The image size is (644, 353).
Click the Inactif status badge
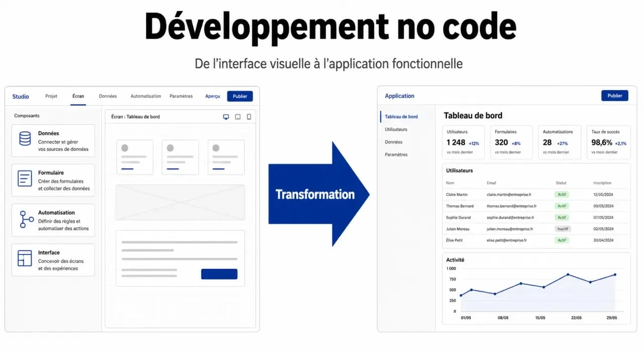(563, 229)
